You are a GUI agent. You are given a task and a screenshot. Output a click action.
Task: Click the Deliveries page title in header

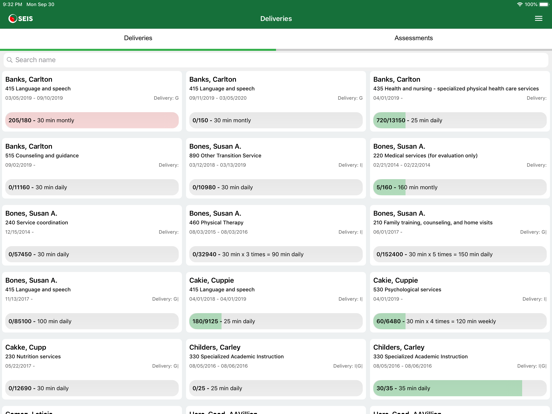276,19
